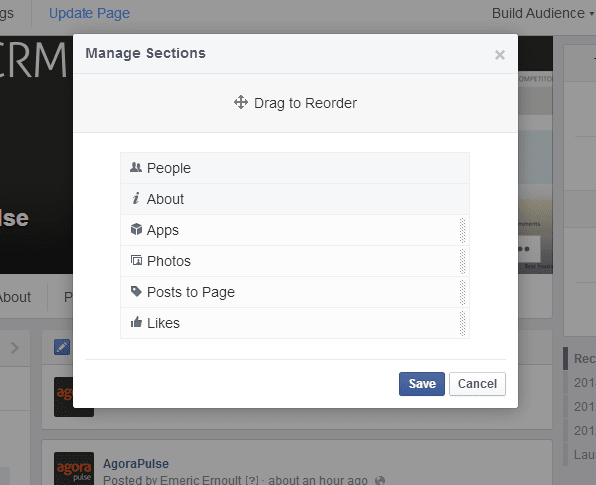The width and height of the screenshot is (596, 485).
Task: Open the AgoraPulse page link
Action: (136, 464)
